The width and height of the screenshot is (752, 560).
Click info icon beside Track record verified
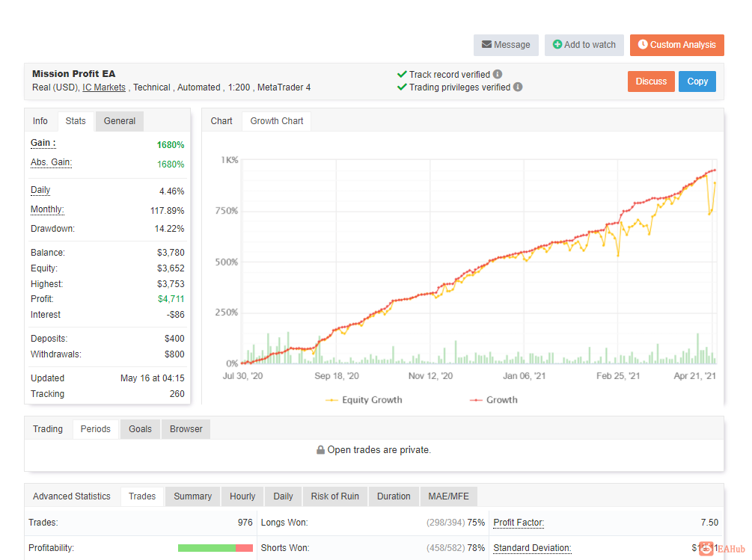498,74
